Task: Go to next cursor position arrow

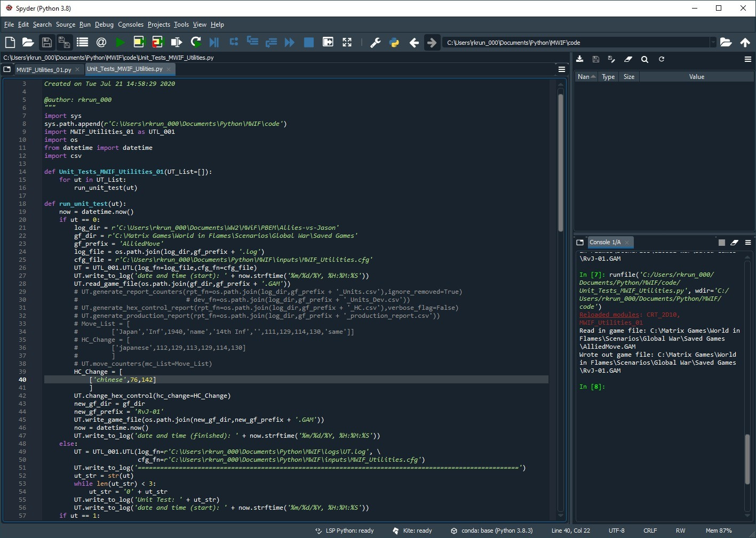Action: point(432,43)
